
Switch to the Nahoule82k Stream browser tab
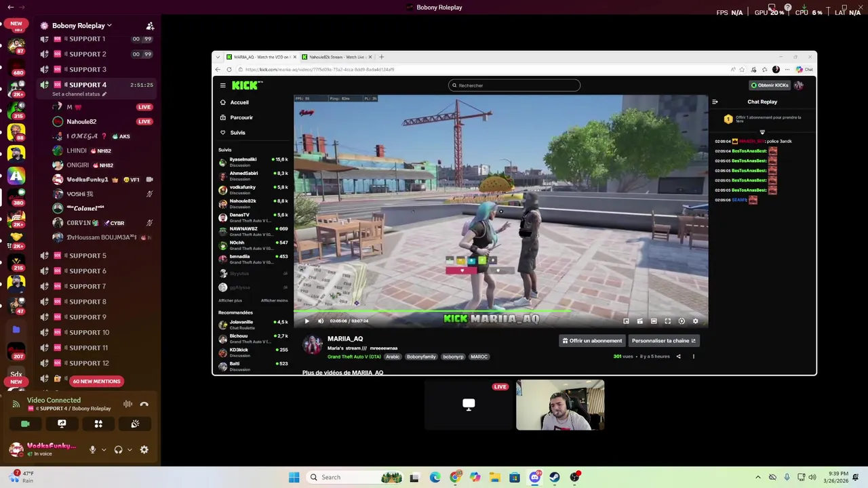pos(337,57)
